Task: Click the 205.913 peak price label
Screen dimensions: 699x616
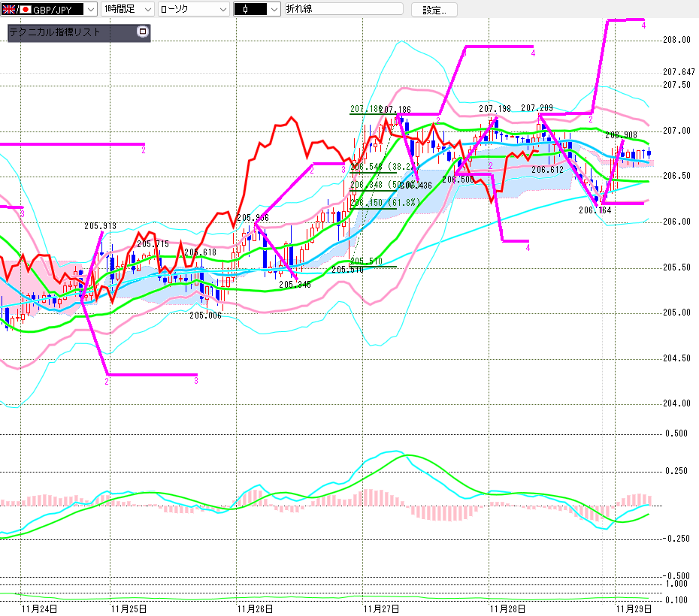Action: [100, 225]
